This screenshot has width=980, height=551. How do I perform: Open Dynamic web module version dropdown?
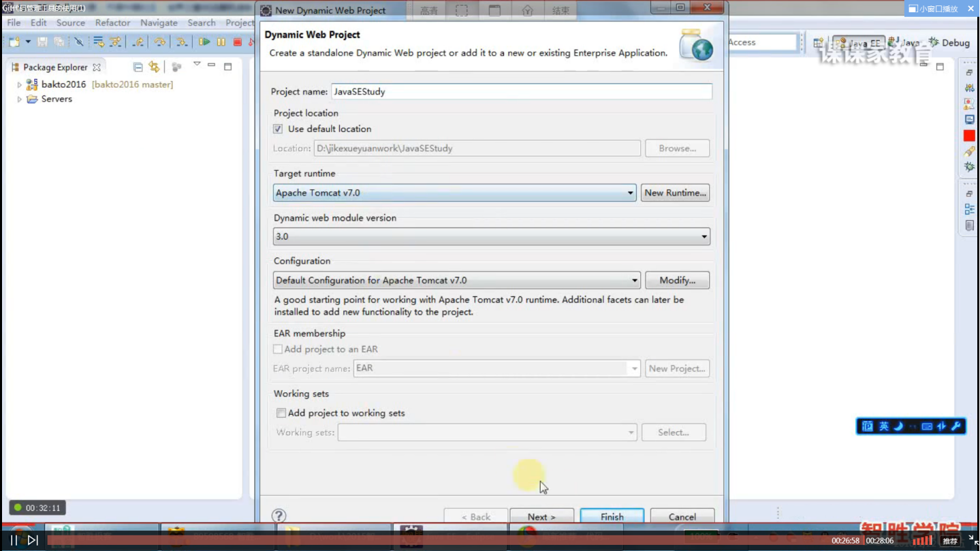tap(492, 236)
